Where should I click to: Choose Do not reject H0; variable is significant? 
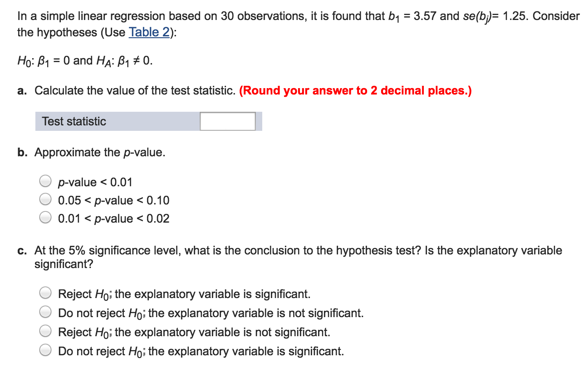pos(45,350)
